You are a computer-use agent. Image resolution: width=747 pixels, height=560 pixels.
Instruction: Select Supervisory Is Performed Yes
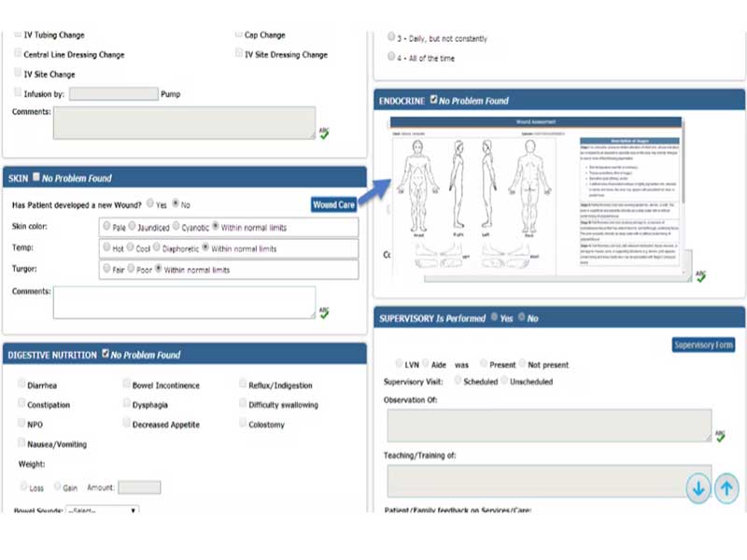pyautogui.click(x=495, y=316)
